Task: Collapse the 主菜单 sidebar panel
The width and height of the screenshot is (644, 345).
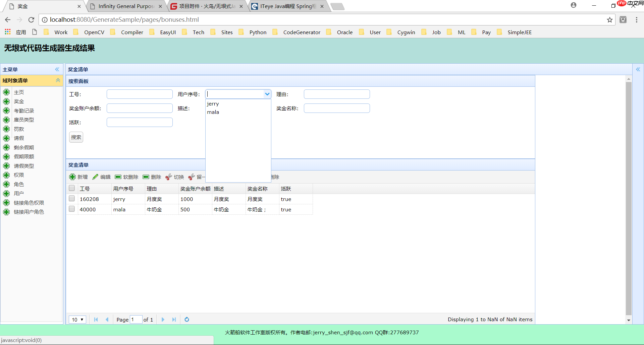Action: pyautogui.click(x=57, y=69)
